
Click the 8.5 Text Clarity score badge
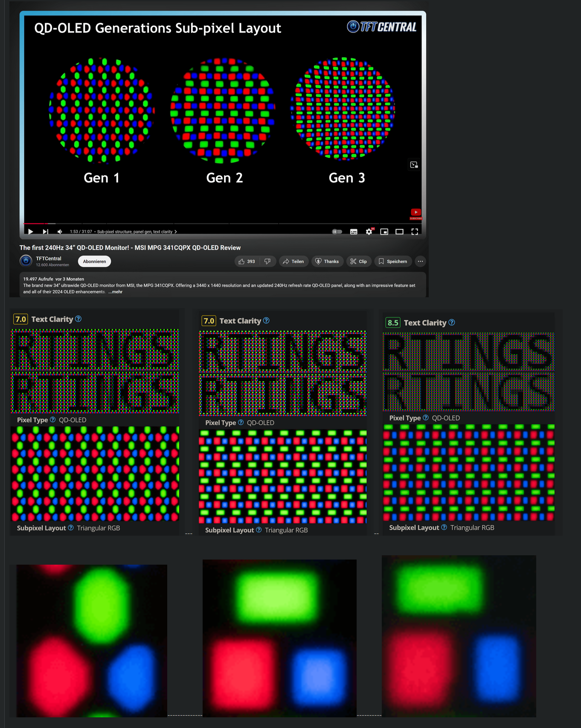point(393,323)
